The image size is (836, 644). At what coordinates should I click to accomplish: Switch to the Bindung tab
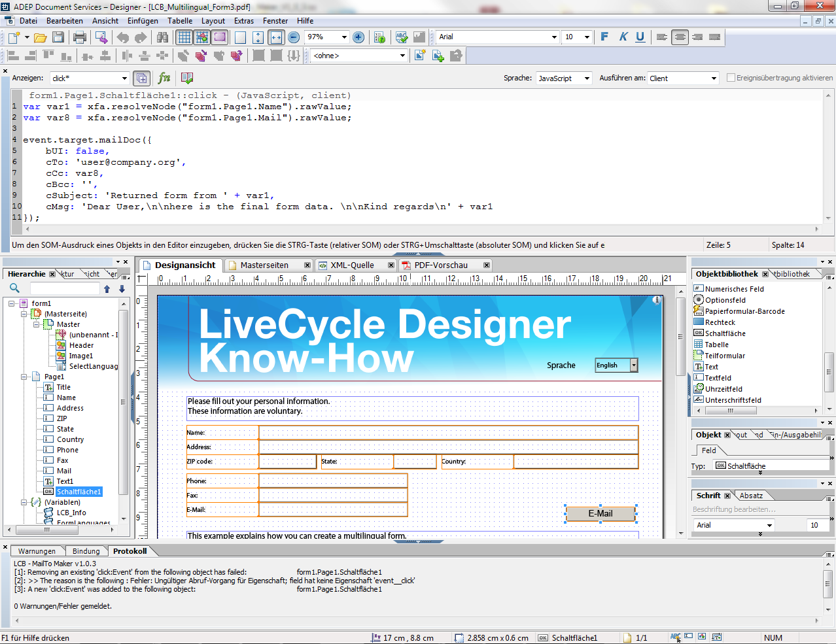click(x=86, y=551)
